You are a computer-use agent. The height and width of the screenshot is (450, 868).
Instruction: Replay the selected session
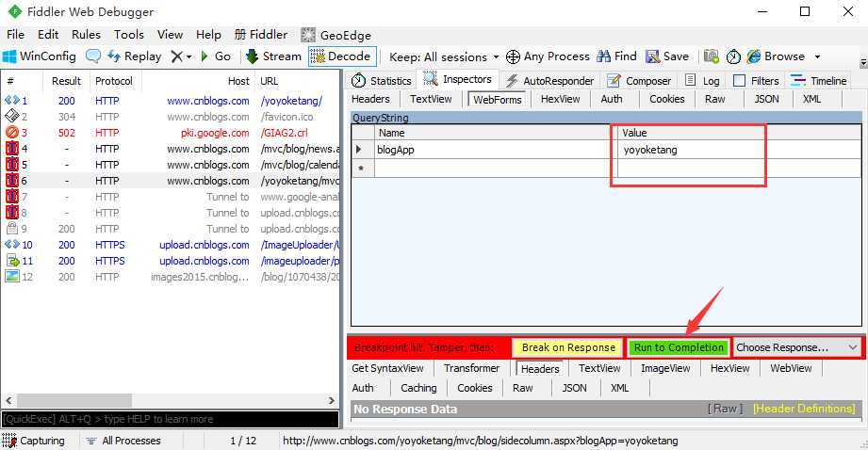pyautogui.click(x=135, y=56)
